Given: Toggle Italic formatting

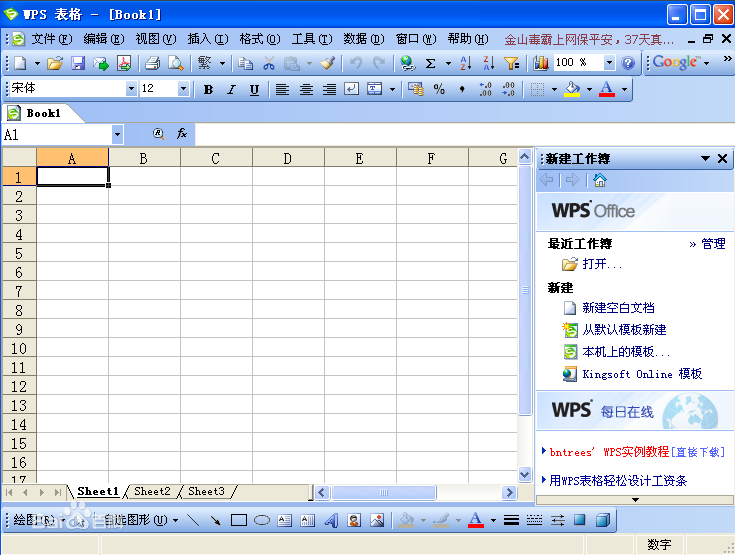Looking at the screenshot, I should pyautogui.click(x=231, y=90).
